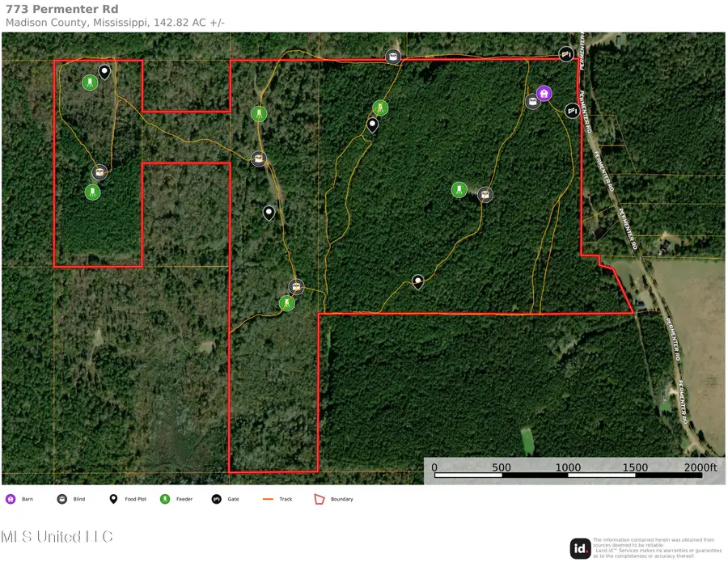Screen dimensions: 728x562
Task: Click the Land id logo in the disclaimer
Action: pos(579,547)
